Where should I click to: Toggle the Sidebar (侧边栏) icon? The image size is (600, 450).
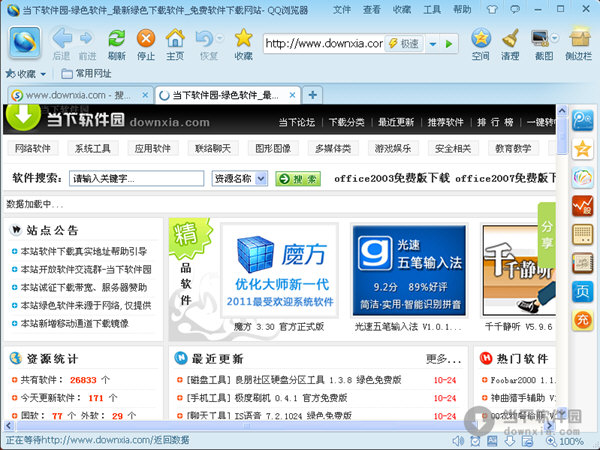(579, 41)
